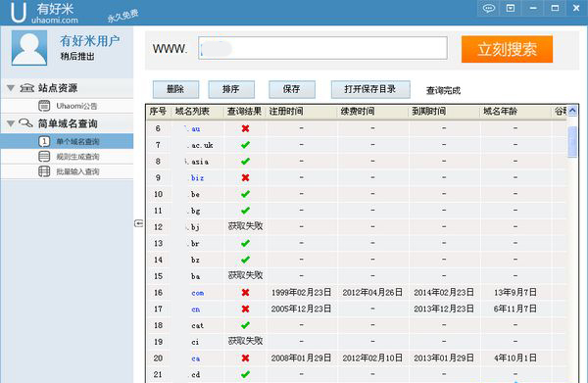Sort by the 注册时间 column header
This screenshot has height=383, width=588.
pyautogui.click(x=302, y=112)
